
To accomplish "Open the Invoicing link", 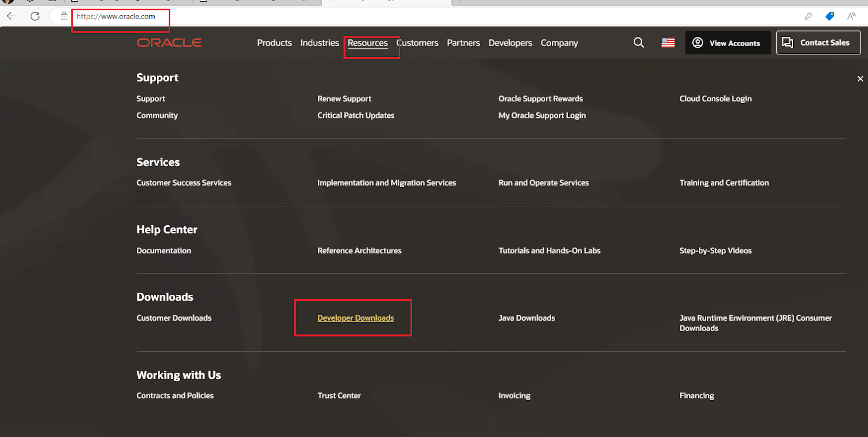I will coord(514,396).
